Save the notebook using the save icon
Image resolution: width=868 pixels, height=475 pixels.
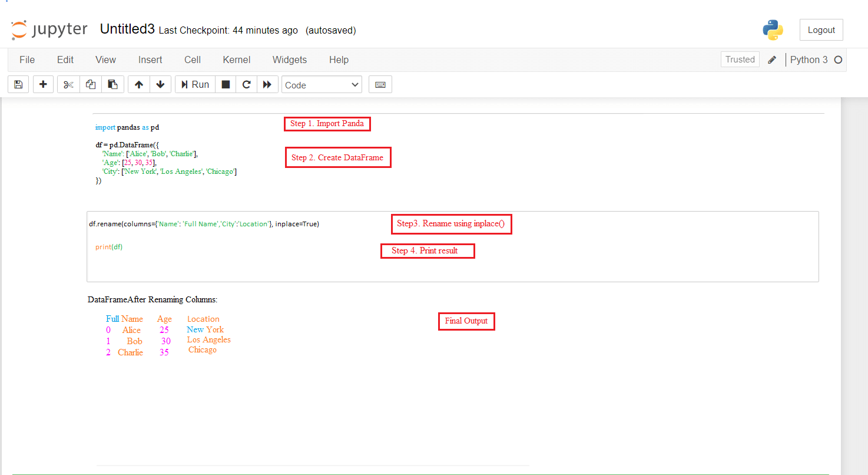(18, 84)
